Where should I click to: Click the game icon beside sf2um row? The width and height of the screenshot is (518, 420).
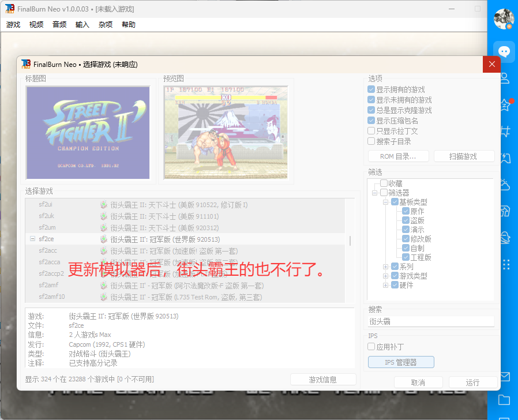point(104,228)
